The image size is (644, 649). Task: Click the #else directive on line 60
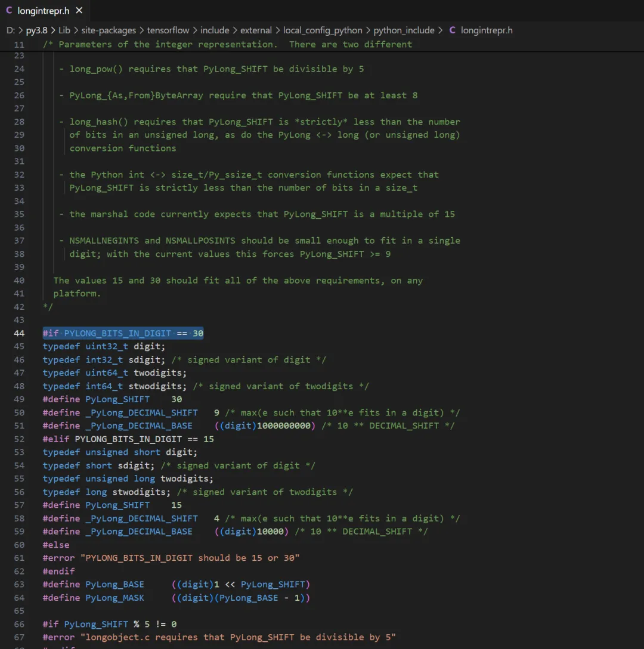tap(56, 545)
